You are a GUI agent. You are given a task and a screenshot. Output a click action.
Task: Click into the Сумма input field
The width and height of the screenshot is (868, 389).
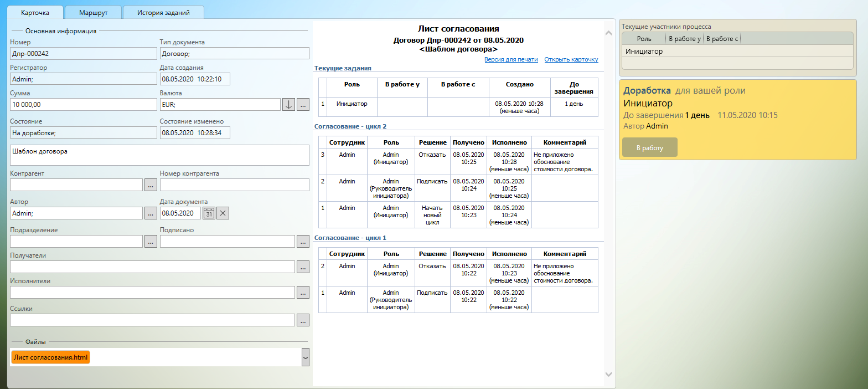tap(83, 105)
